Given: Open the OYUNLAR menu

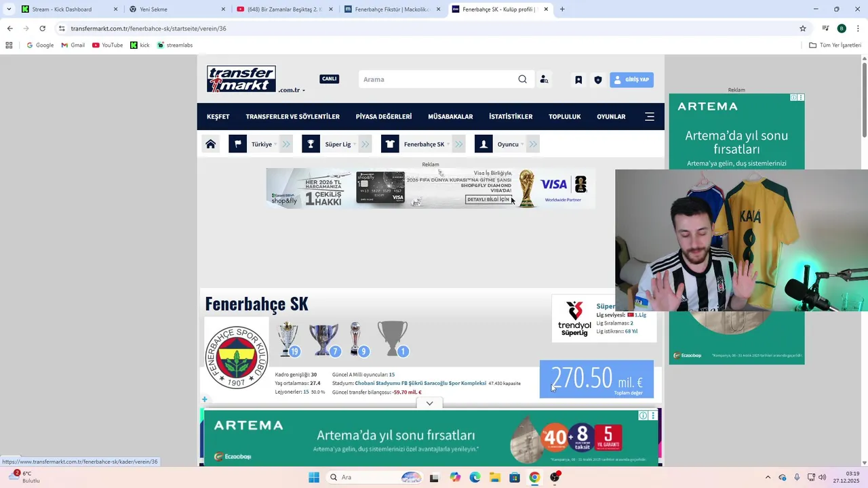Looking at the screenshot, I should (x=611, y=117).
